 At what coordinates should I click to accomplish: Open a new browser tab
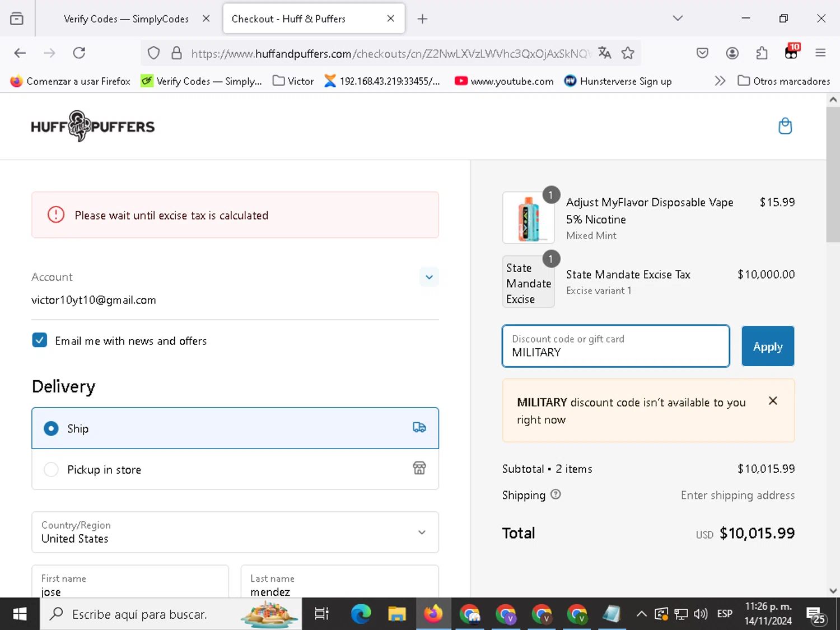tap(422, 19)
